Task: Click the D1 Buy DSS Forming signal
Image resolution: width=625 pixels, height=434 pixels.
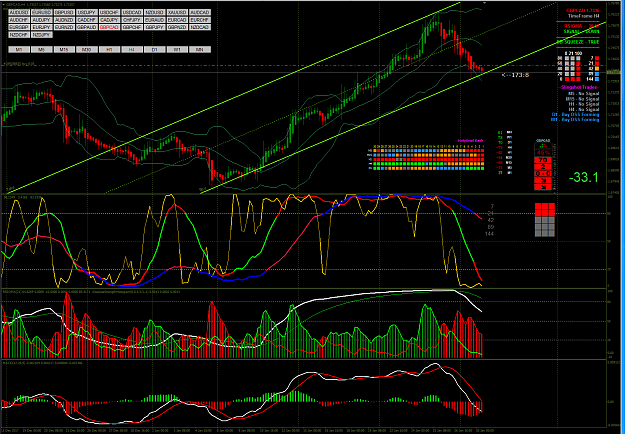Action: (x=576, y=114)
